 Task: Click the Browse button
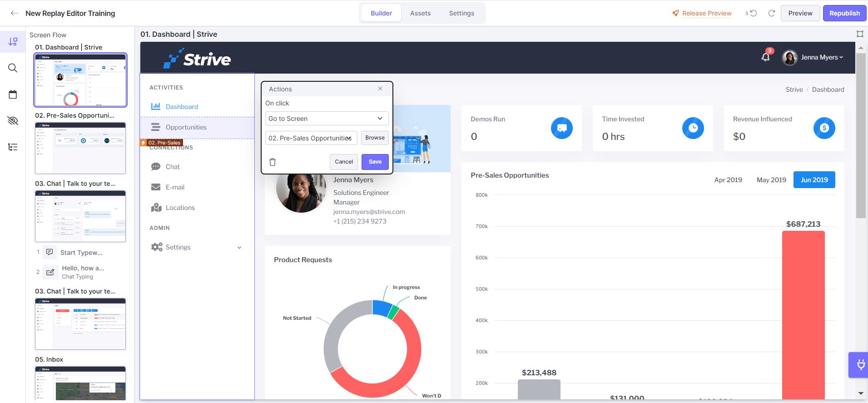(375, 138)
